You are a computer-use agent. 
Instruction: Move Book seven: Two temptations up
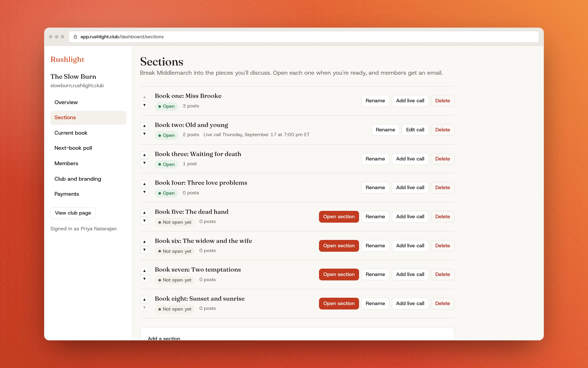click(x=144, y=271)
